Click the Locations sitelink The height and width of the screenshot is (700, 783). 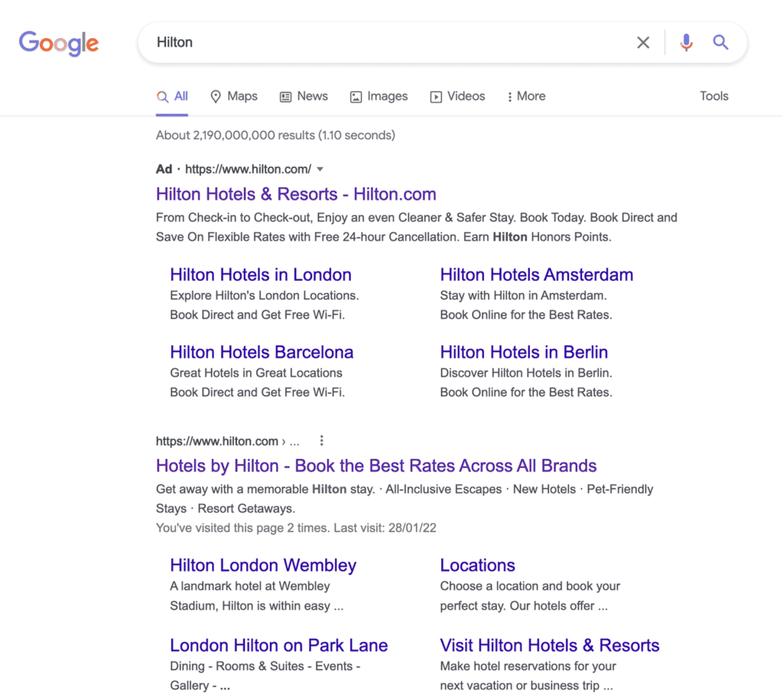click(477, 565)
